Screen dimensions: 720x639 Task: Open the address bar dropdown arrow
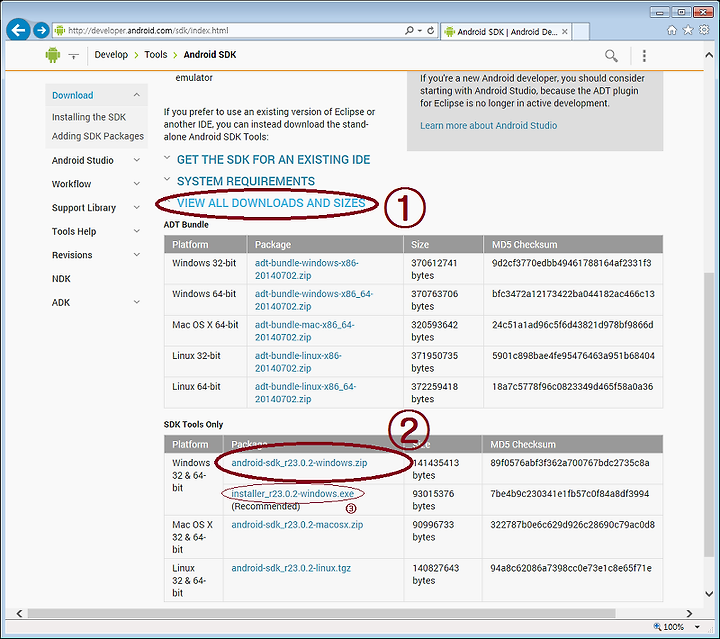(420, 31)
